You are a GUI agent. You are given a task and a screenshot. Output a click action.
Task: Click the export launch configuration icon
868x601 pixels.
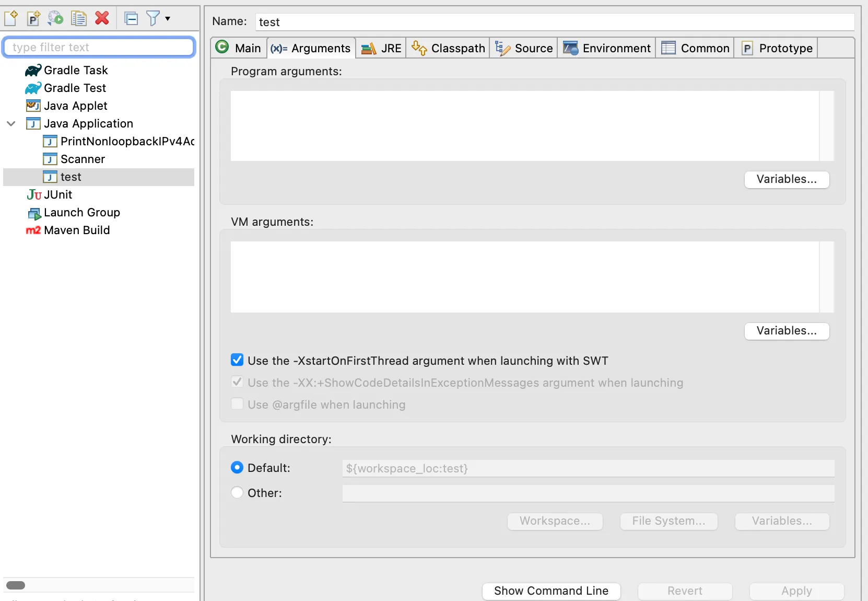[x=55, y=18]
